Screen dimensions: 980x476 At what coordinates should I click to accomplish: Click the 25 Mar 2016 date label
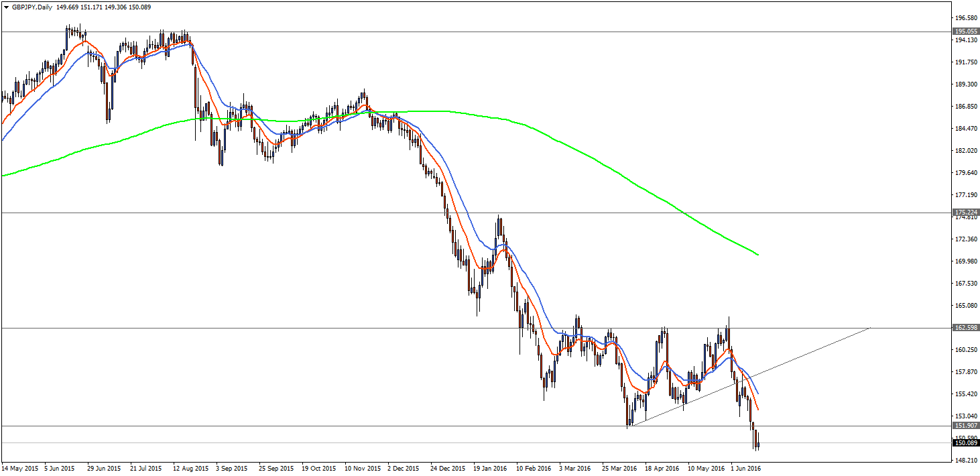coord(619,469)
